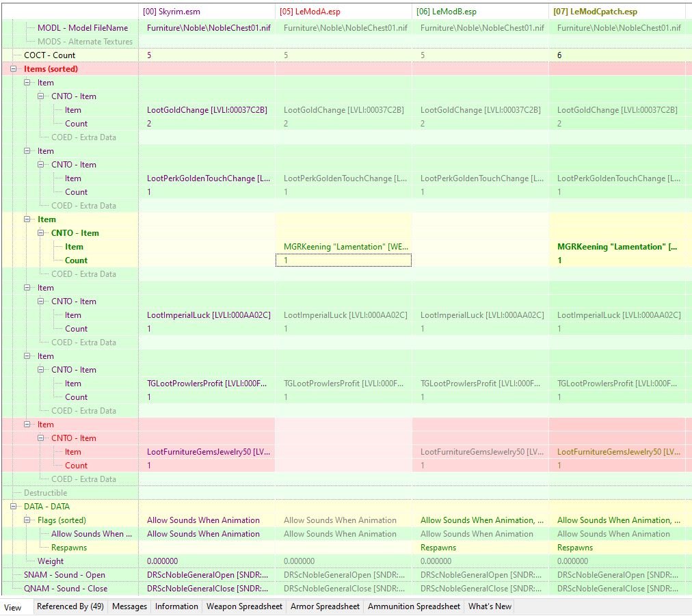Click the focused Count 1 cell under LeModA
Image resolution: width=692 pixels, height=616 pixels.
(343, 260)
